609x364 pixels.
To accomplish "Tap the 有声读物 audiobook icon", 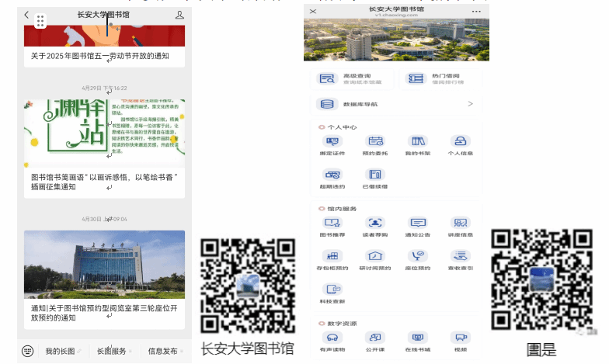I will tap(332, 338).
